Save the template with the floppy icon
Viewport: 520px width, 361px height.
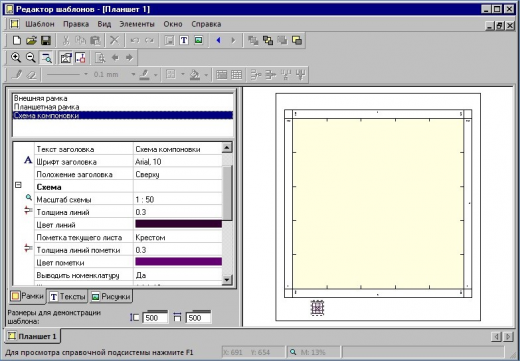coord(46,40)
